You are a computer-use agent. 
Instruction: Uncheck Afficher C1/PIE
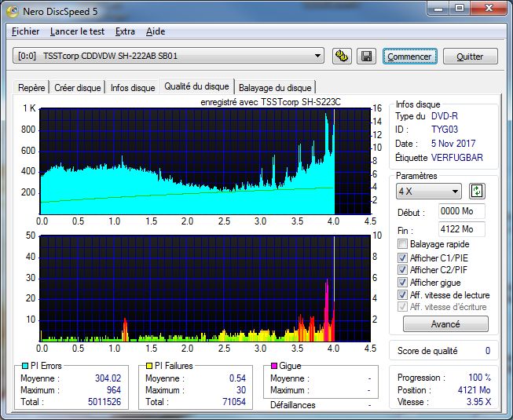click(x=402, y=257)
